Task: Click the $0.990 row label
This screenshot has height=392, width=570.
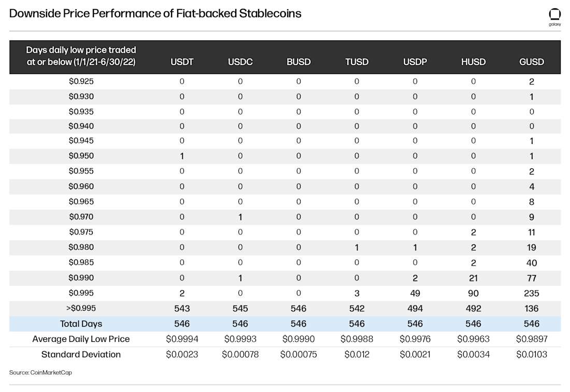Action: point(81,278)
